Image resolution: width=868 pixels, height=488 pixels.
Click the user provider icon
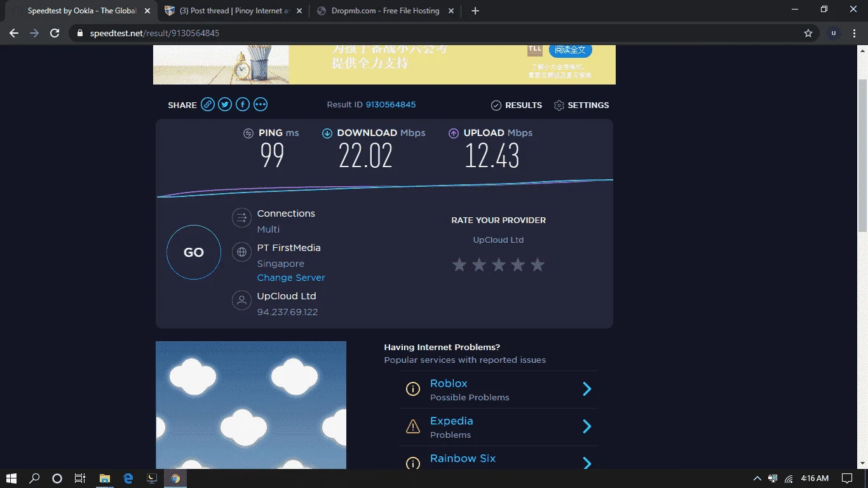[x=241, y=300]
